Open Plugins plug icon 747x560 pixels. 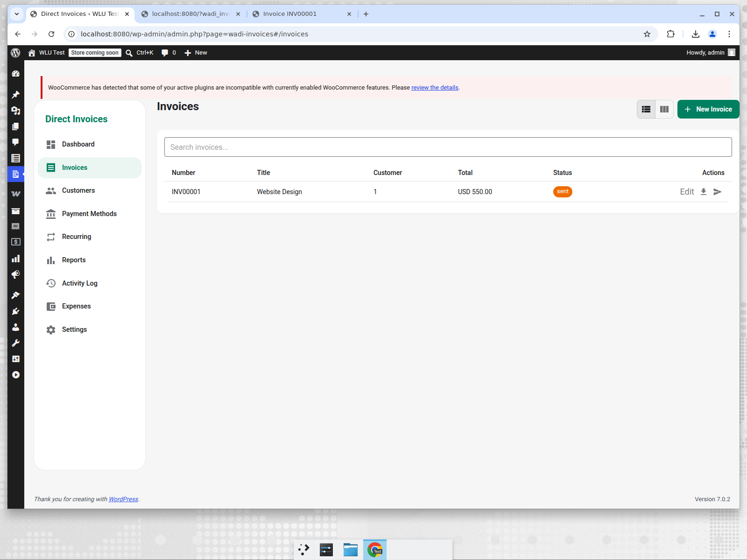pos(15,311)
